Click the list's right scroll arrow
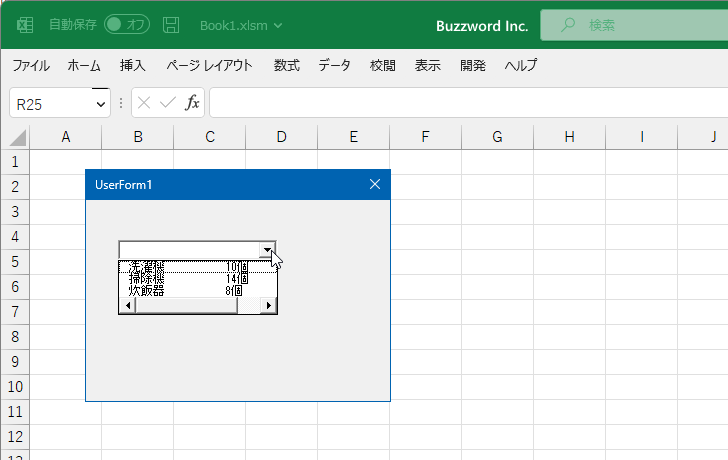 [268, 305]
